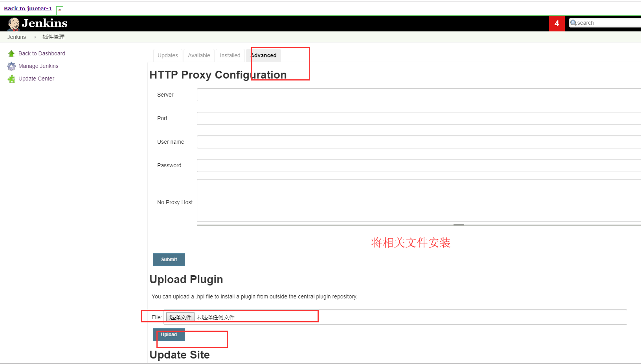Click the 选择文件 file chooser button

(180, 317)
